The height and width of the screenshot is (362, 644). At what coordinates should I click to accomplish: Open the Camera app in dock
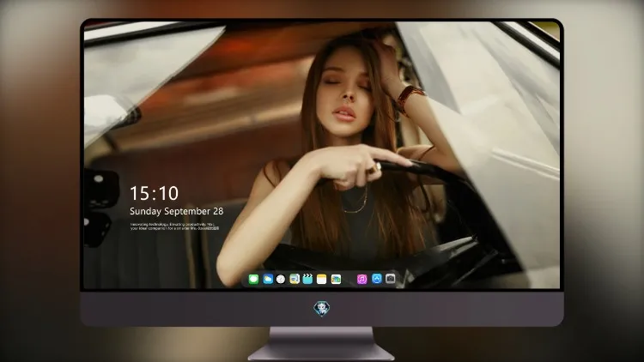click(x=391, y=279)
